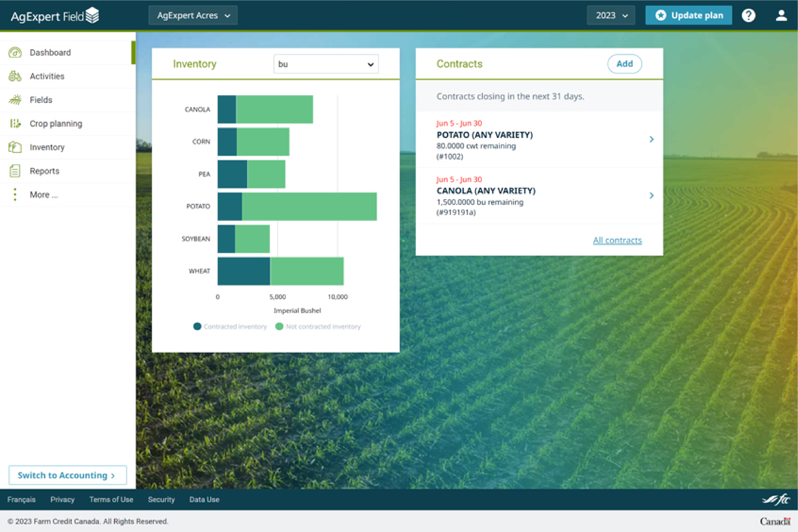Click the Pea contracted bar segment
The width and height of the screenshot is (798, 532).
point(232,174)
